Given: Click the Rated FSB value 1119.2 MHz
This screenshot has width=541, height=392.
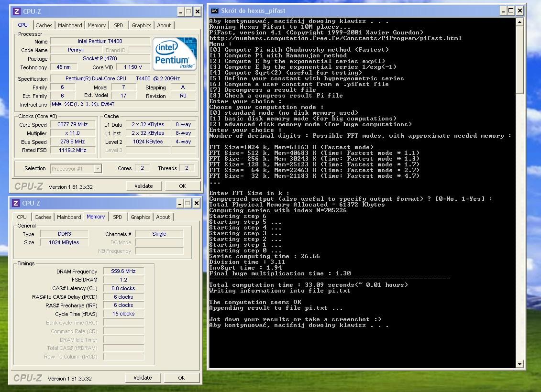Looking at the screenshot, I should pyautogui.click(x=73, y=150).
